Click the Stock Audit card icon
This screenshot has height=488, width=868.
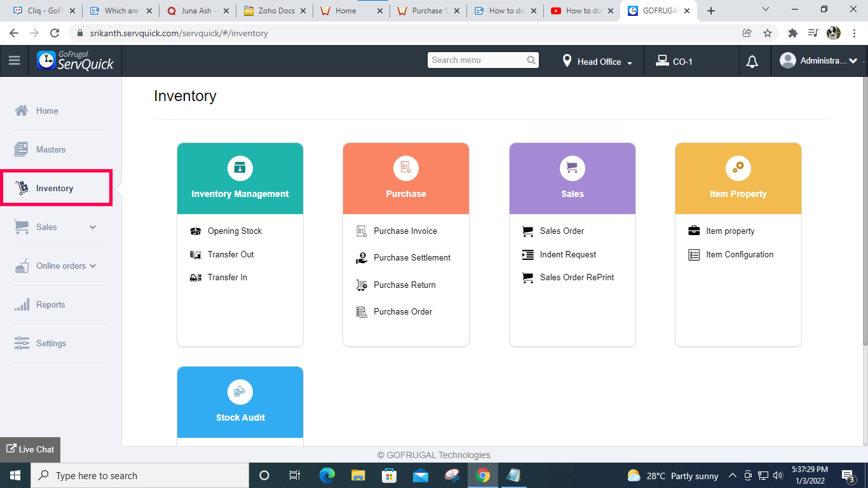pyautogui.click(x=240, y=392)
